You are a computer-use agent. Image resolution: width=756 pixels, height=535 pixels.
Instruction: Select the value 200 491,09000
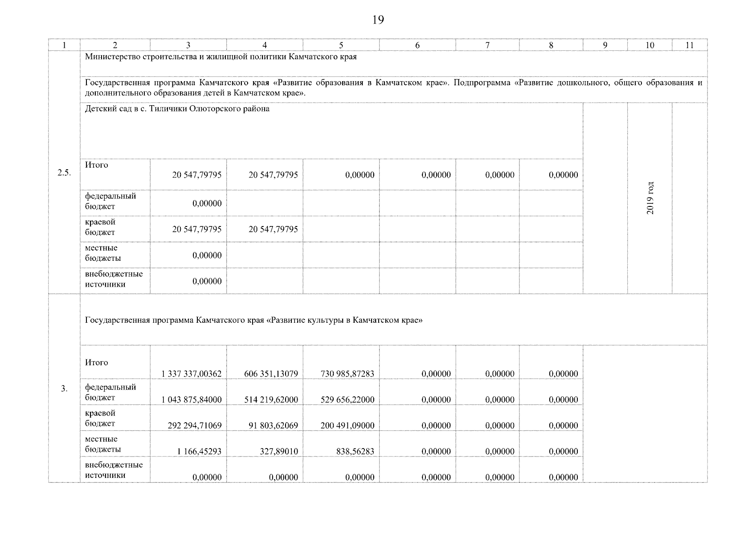coord(347,425)
